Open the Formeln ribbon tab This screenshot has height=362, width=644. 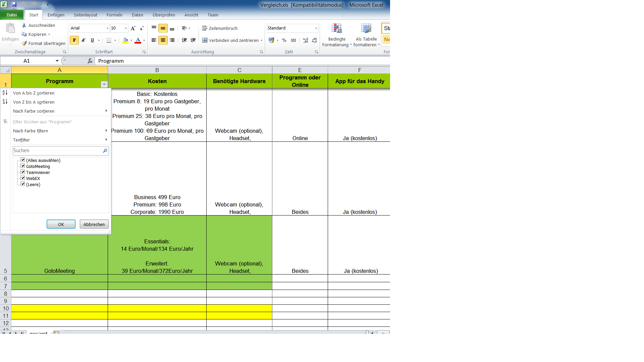point(114,15)
